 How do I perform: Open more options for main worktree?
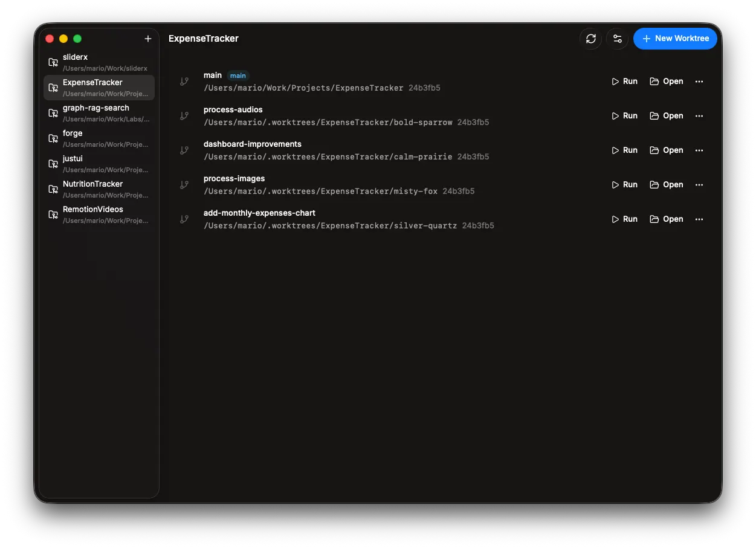coord(699,82)
